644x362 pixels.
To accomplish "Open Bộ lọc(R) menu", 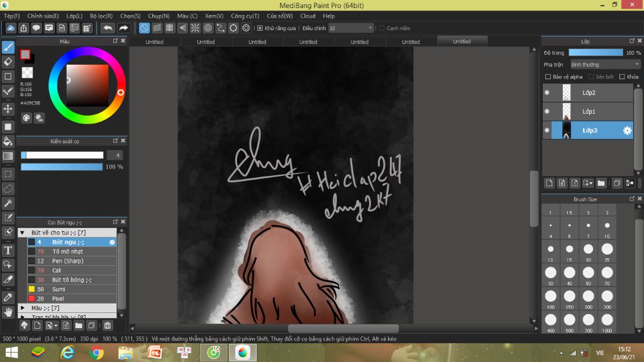I will coord(101,16).
